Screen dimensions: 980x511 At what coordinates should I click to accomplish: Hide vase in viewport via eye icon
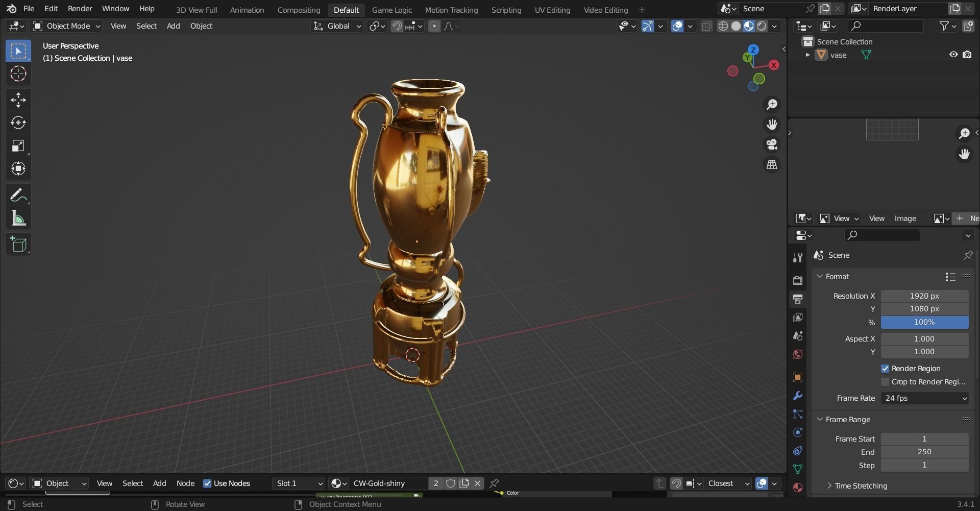pyautogui.click(x=953, y=55)
